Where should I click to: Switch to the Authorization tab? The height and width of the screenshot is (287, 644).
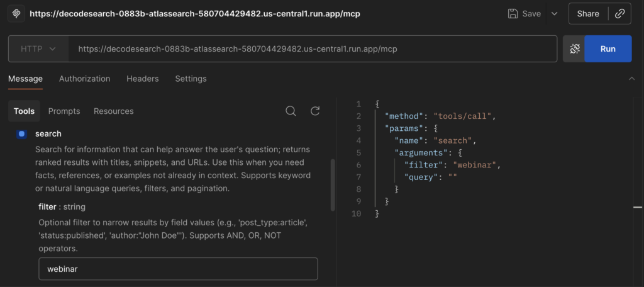point(84,79)
